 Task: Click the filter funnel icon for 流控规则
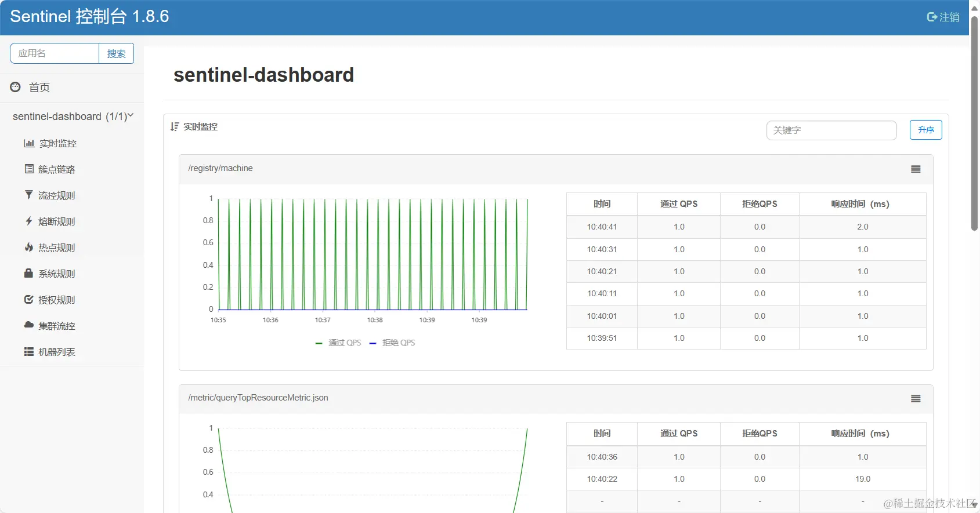(28, 195)
